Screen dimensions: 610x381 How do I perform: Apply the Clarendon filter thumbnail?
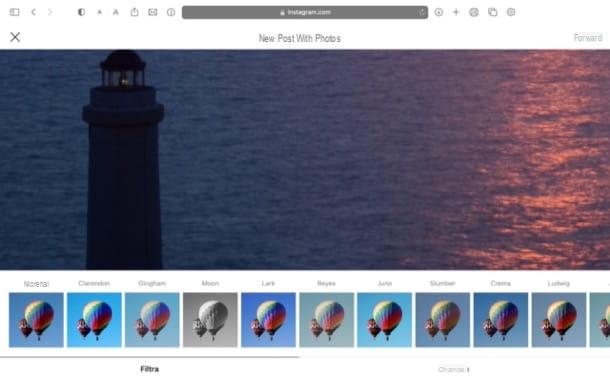tap(94, 320)
